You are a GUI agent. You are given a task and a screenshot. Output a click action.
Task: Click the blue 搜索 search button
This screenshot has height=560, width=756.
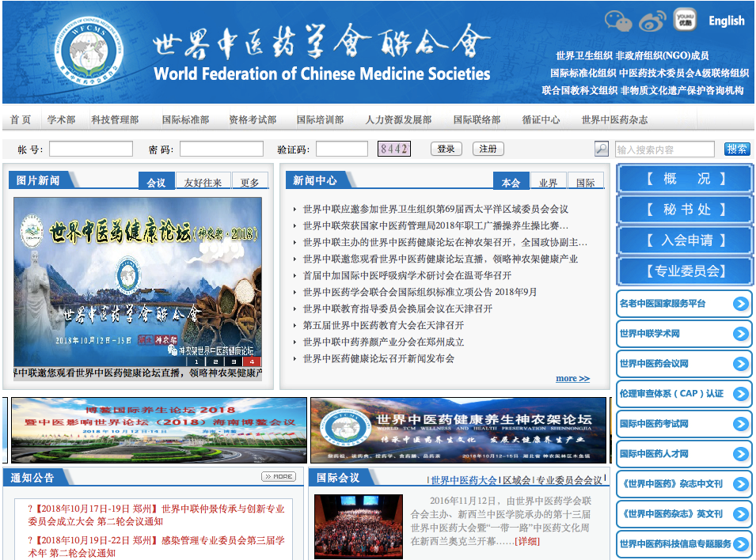pyautogui.click(x=737, y=149)
